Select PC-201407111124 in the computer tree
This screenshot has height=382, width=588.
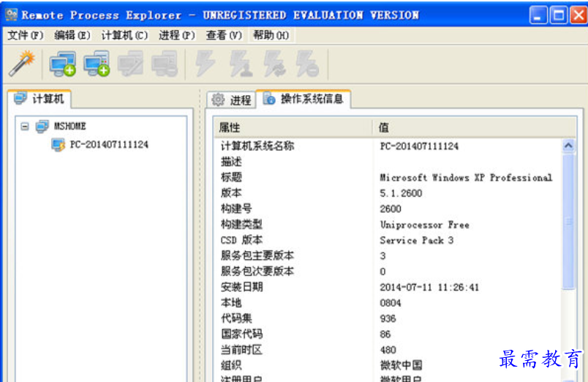click(x=109, y=144)
